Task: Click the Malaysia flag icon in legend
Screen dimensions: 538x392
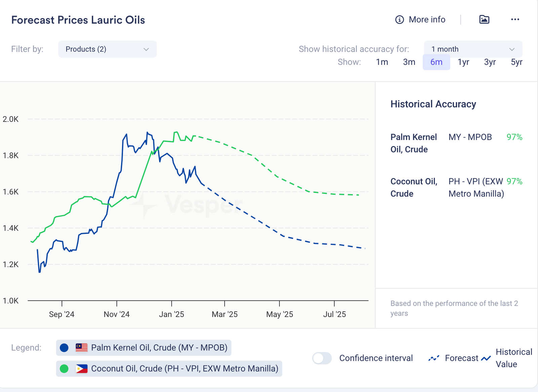Action: [81, 348]
